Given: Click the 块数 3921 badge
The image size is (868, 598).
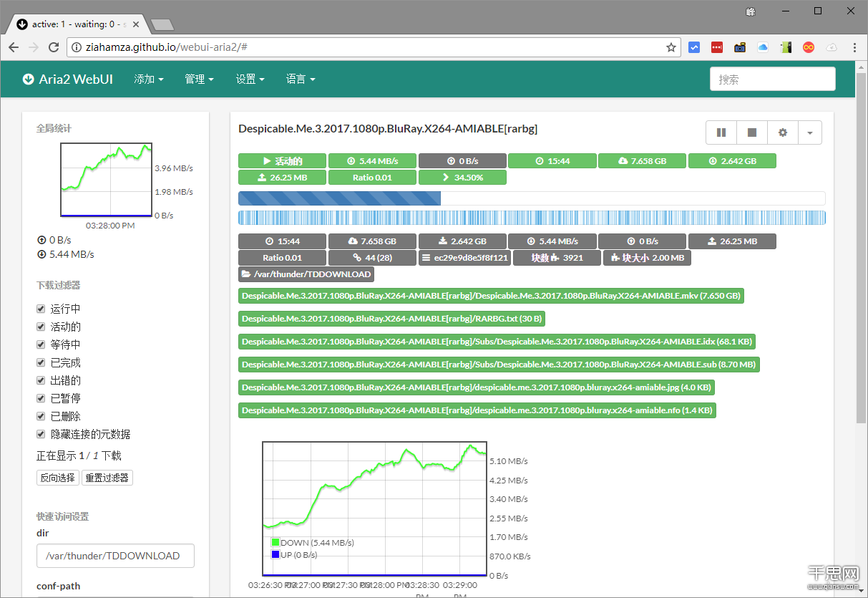Looking at the screenshot, I should click(x=557, y=258).
